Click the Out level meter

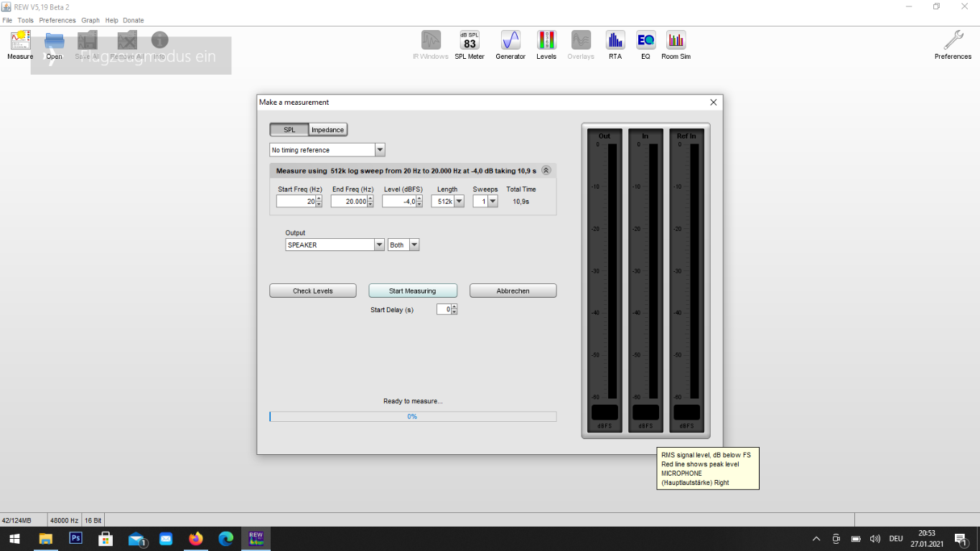click(x=605, y=281)
